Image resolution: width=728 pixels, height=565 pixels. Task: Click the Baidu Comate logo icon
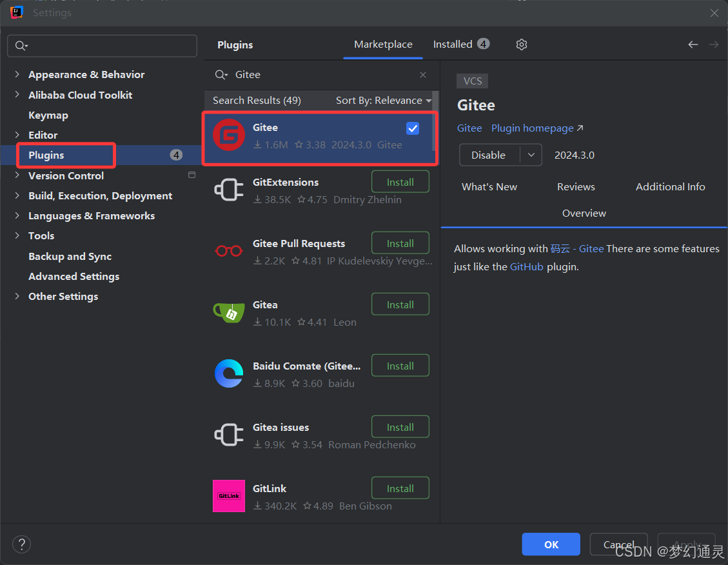tap(228, 373)
